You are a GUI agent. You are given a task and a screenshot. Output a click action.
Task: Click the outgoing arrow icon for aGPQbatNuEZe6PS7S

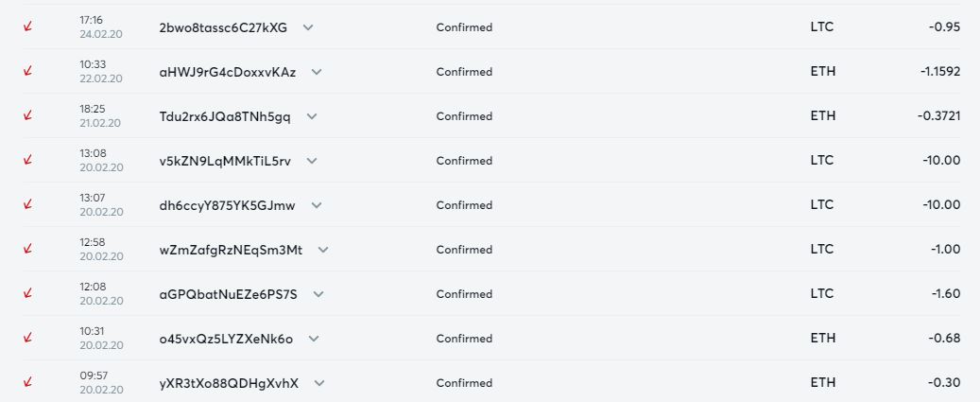[27, 294]
